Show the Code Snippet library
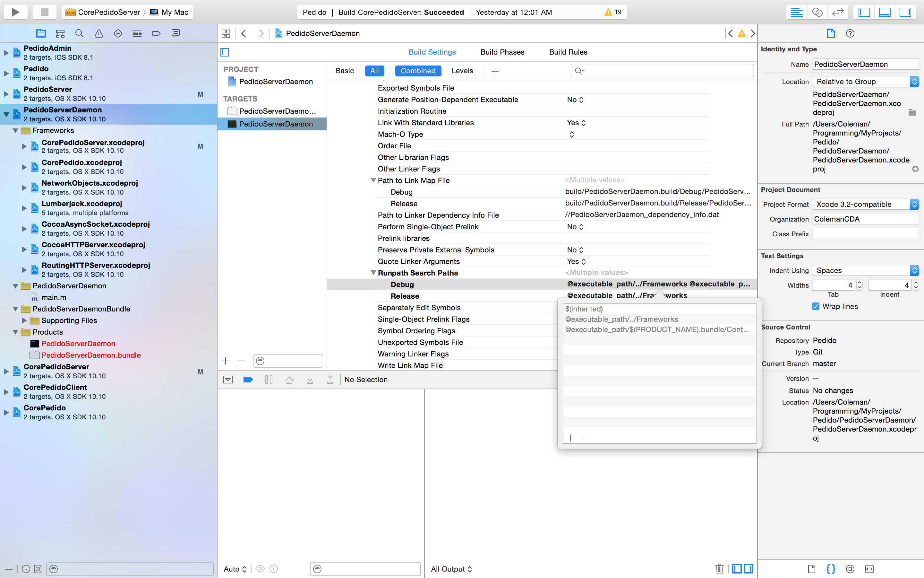924x578 pixels. point(831,569)
